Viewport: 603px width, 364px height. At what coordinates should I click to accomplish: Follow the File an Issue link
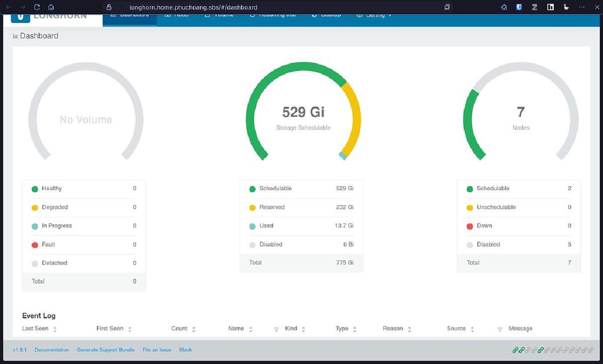point(156,349)
